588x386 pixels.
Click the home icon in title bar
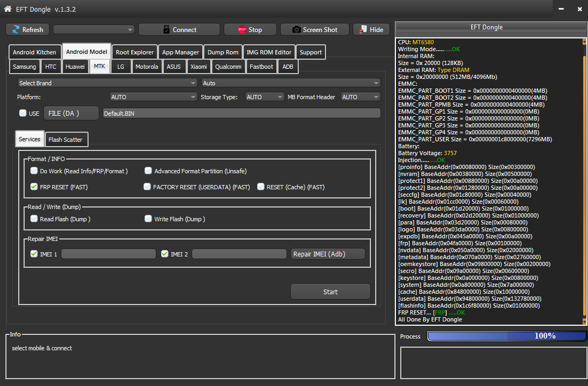(x=7, y=9)
